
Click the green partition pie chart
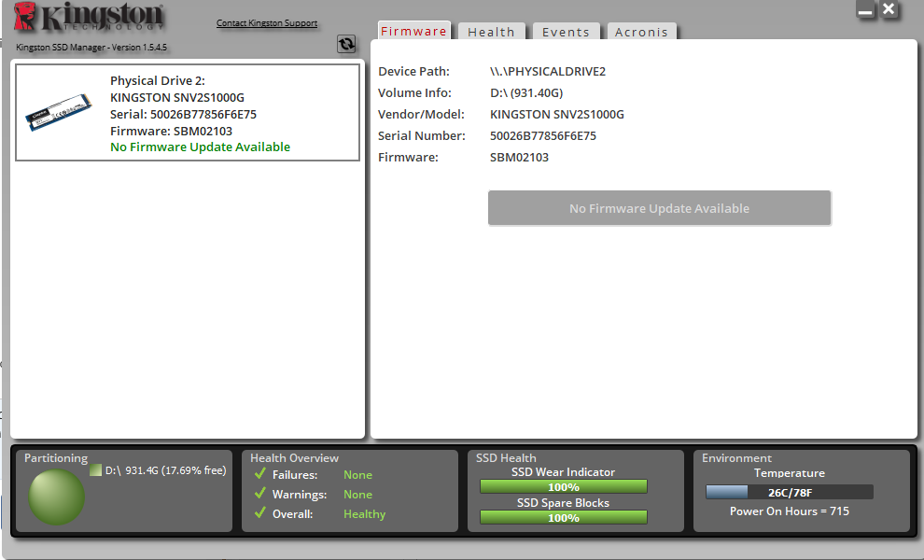coord(57,497)
